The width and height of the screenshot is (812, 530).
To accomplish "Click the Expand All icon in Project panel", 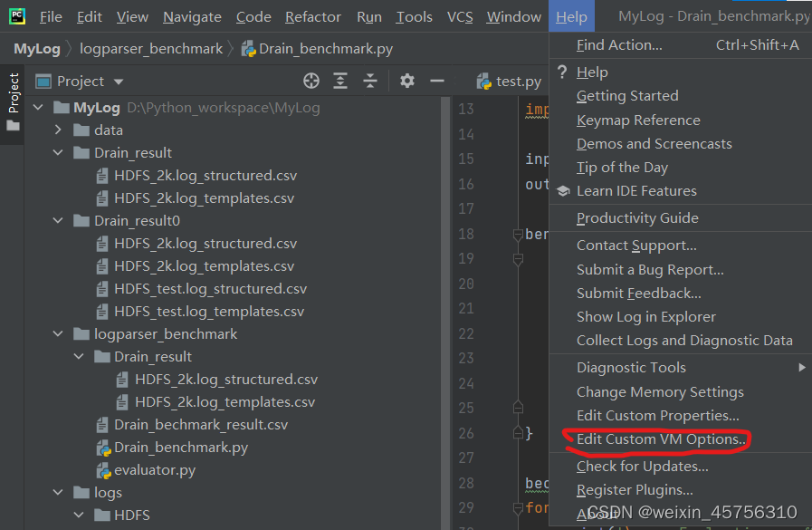I will 340,81.
